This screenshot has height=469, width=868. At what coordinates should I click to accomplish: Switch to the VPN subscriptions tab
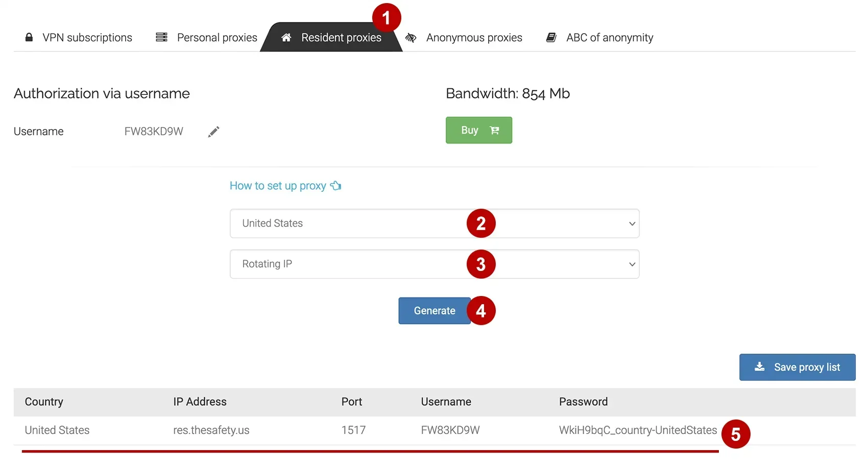tap(87, 38)
